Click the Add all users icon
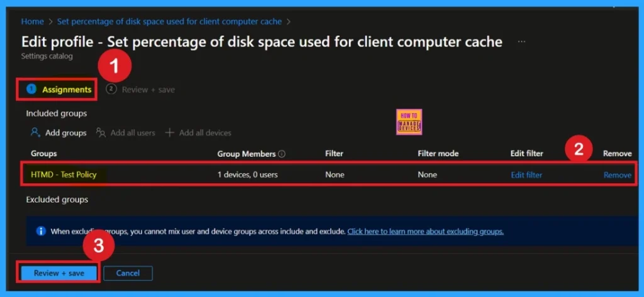This screenshot has width=644, height=297. pos(101,132)
